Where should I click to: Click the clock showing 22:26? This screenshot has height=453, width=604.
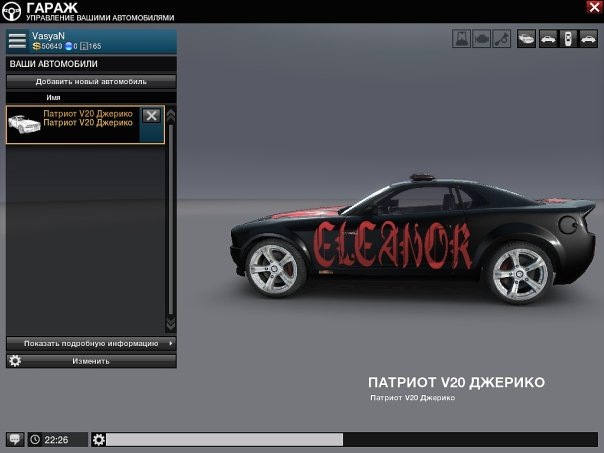coord(56,439)
